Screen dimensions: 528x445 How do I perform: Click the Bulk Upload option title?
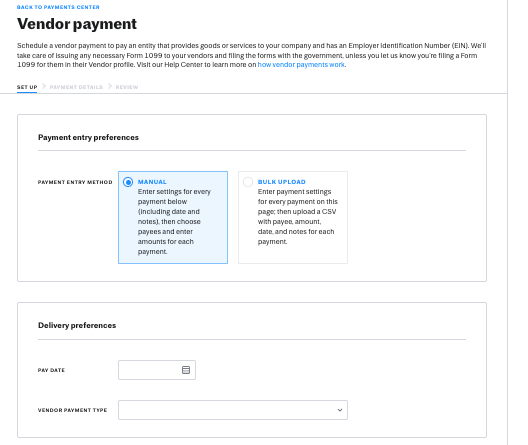point(282,182)
